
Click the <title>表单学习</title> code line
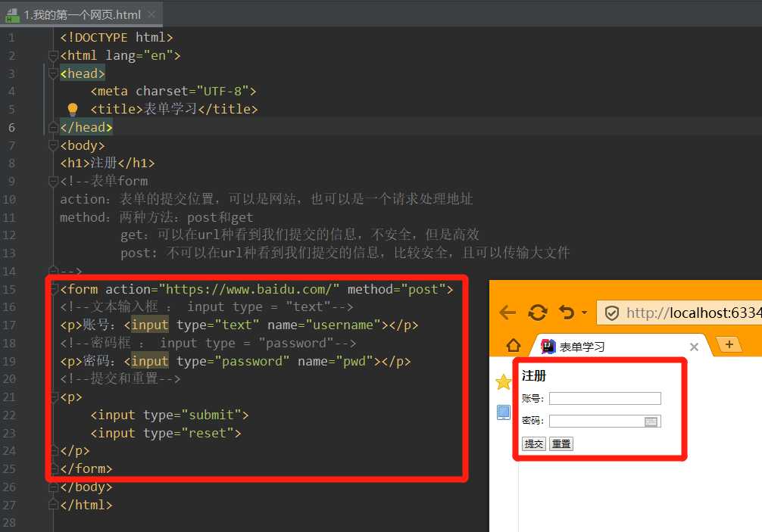(x=174, y=109)
